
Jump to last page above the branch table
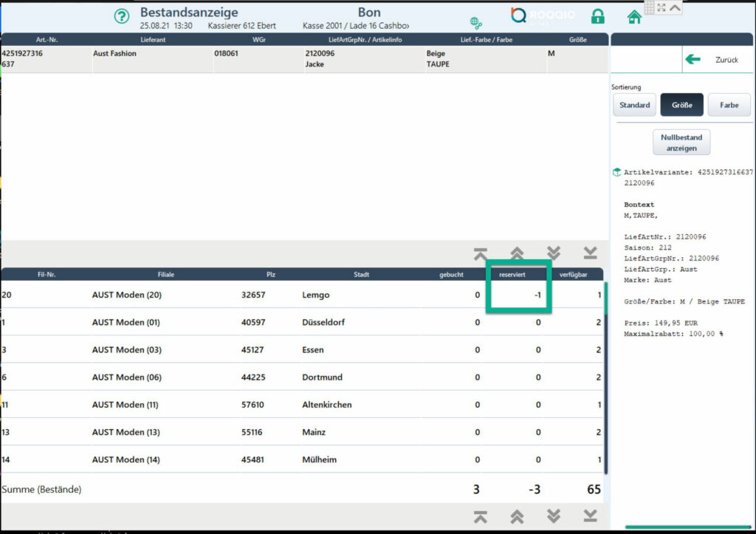tap(590, 253)
